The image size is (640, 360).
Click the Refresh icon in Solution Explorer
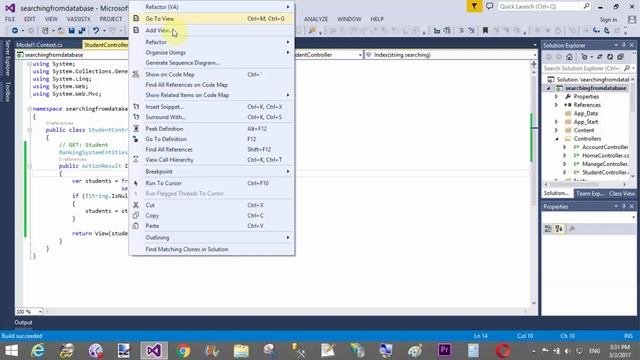(x=610, y=57)
